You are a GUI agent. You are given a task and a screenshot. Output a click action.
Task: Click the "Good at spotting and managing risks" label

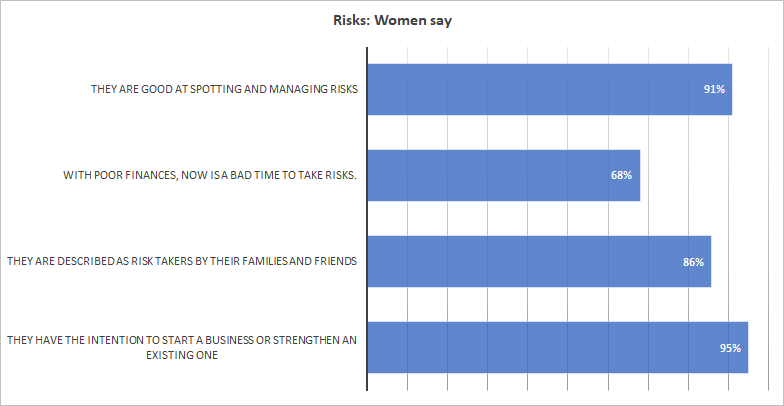[x=224, y=90]
